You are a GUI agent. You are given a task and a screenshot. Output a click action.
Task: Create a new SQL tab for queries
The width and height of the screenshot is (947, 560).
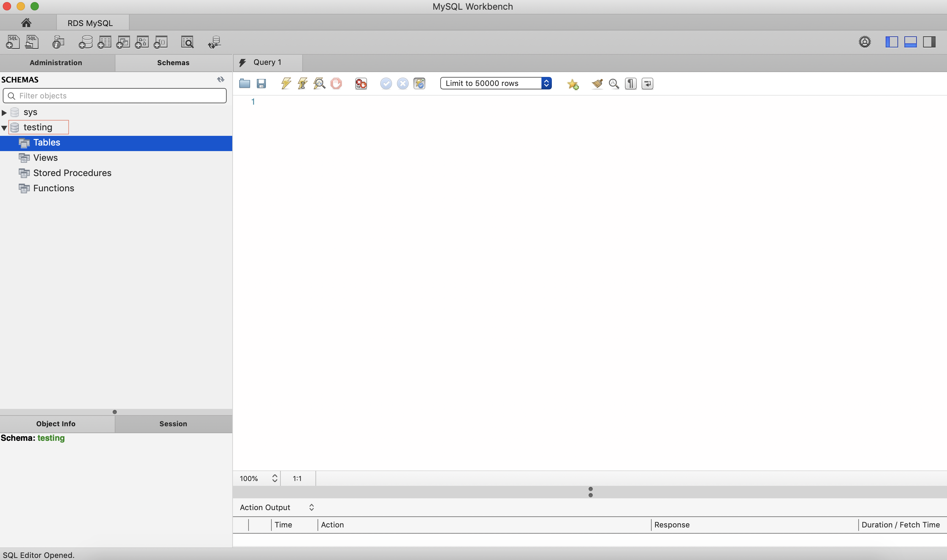click(12, 42)
